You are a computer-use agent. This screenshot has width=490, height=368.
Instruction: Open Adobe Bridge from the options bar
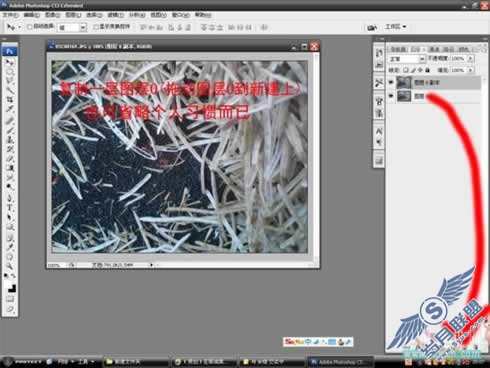(372, 27)
